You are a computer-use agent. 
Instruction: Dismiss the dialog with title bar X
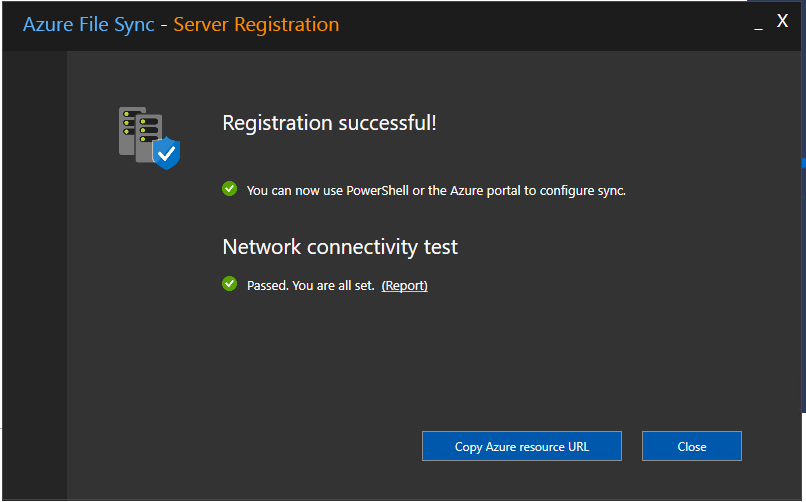click(783, 22)
